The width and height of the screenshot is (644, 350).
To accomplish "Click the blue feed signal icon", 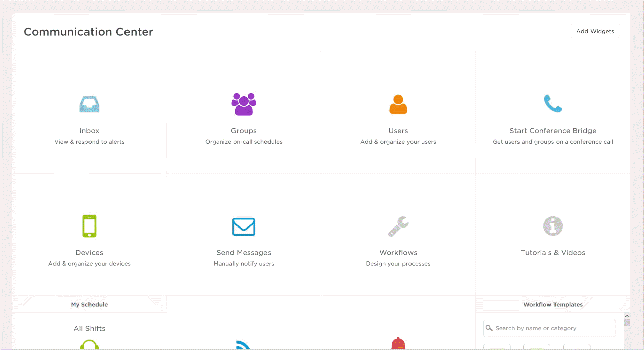I will coord(243,345).
